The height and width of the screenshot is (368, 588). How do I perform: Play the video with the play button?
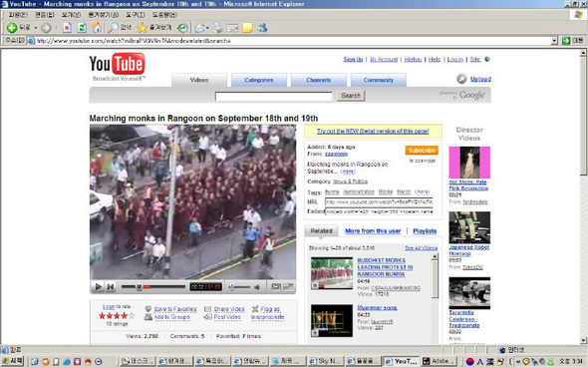coord(99,287)
